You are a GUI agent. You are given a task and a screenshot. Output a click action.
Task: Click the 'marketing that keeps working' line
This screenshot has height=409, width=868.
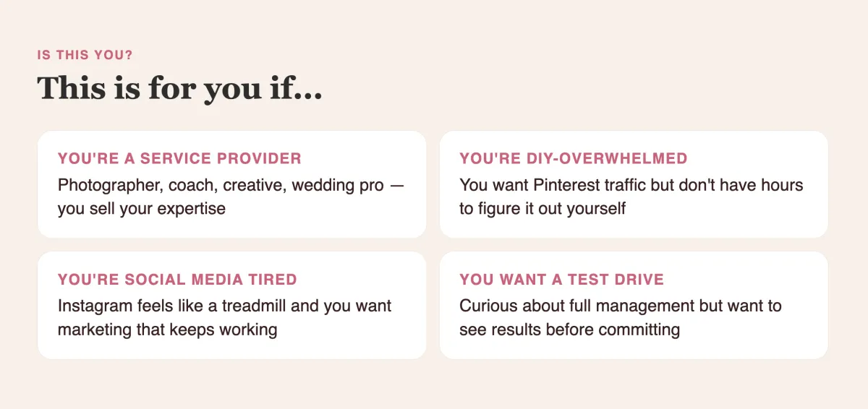click(168, 330)
